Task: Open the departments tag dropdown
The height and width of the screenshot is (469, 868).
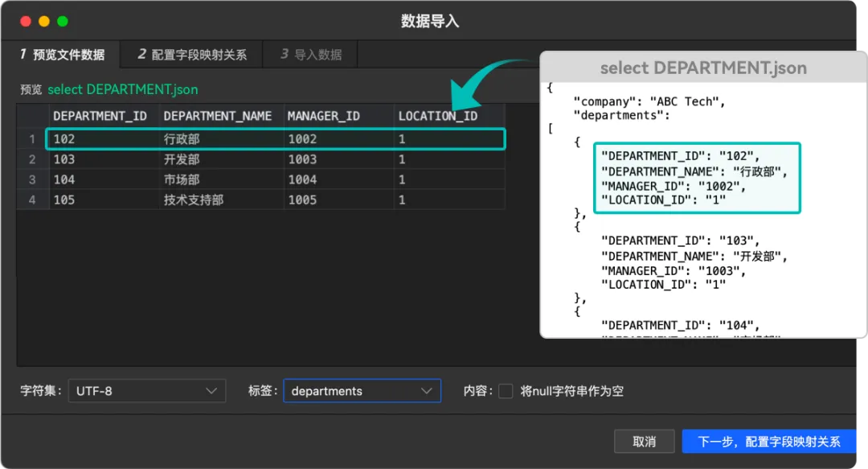Action: (x=362, y=391)
